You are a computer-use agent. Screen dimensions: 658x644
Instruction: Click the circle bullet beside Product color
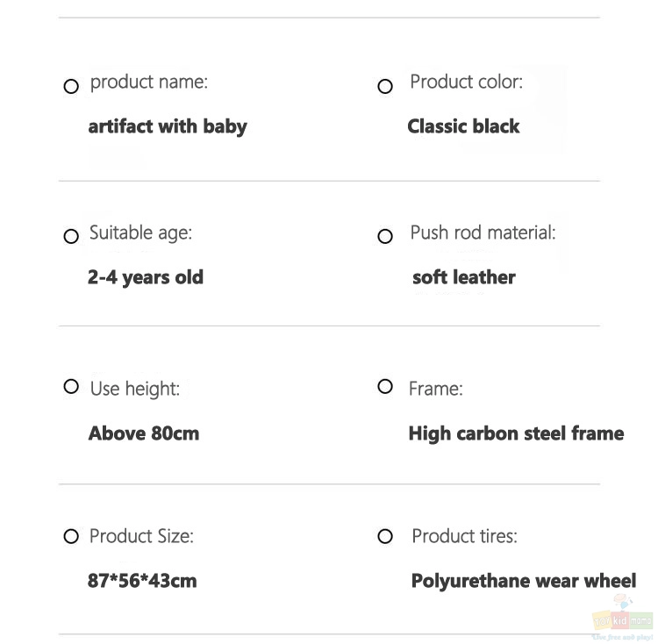[385, 86]
